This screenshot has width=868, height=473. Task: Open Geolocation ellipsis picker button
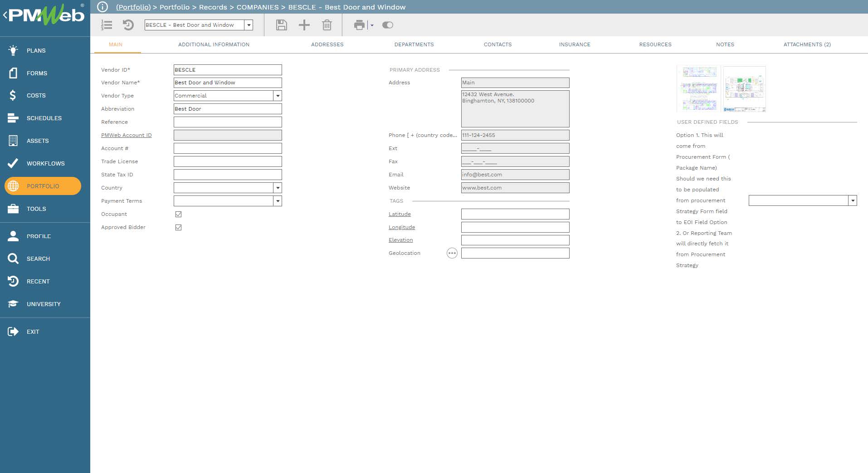click(x=452, y=253)
